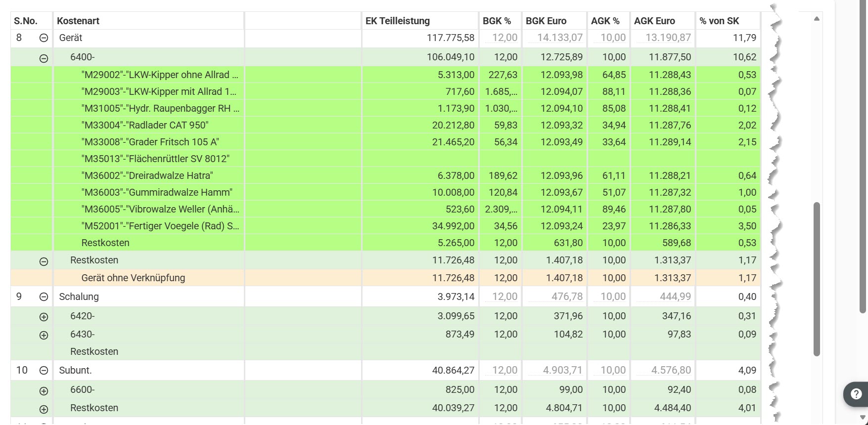This screenshot has height=425, width=868.
Task: Select the Gerät ohne Verknüpfung row
Action: pyautogui.click(x=385, y=278)
